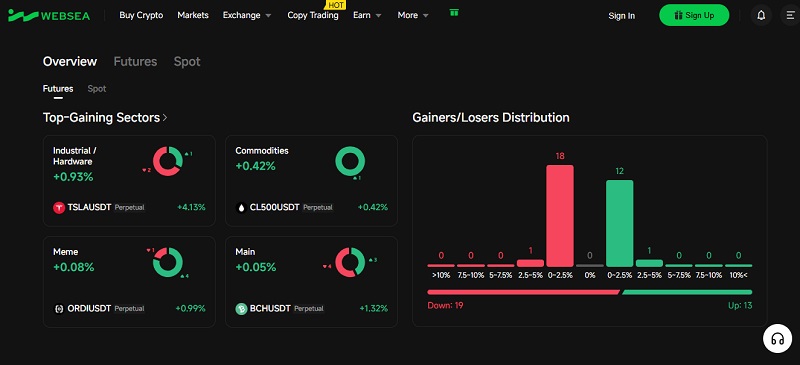Click the +0.99% ORDIUSDT change
The image size is (800, 365).
coord(190,309)
